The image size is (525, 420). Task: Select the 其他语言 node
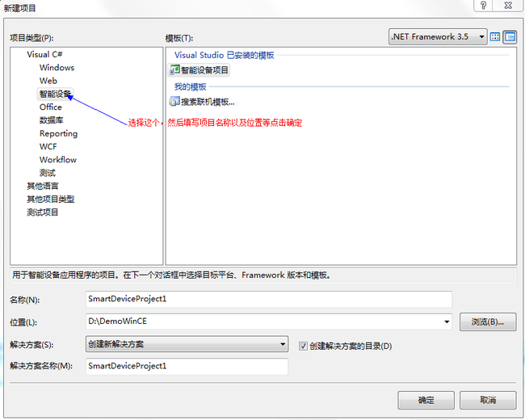(43, 186)
